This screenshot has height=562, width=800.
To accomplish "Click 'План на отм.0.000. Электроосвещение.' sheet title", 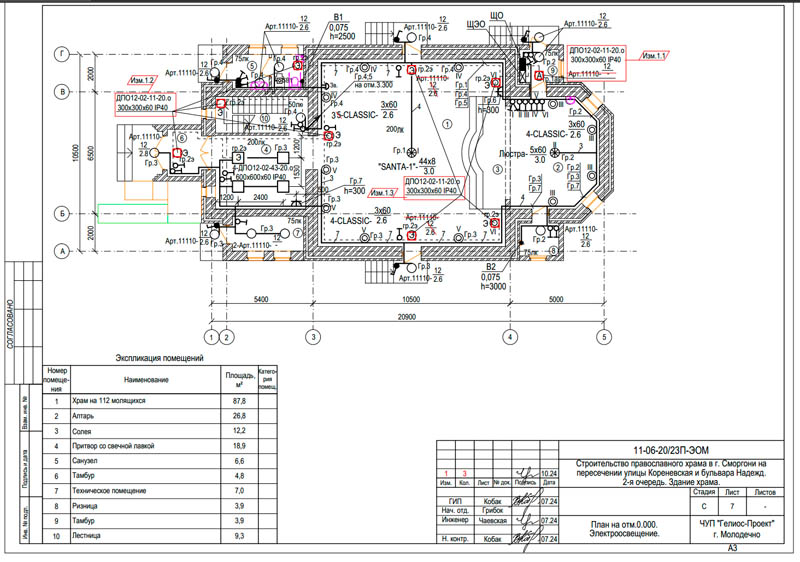I will [624, 529].
